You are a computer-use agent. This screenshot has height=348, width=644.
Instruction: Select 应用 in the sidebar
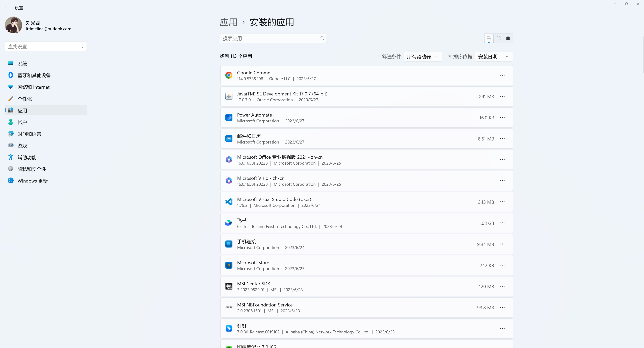46,110
